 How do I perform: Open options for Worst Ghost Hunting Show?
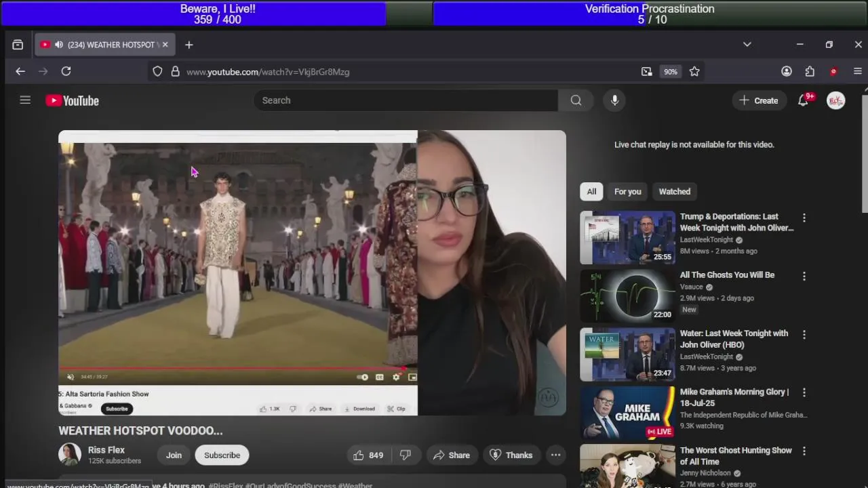click(x=804, y=451)
